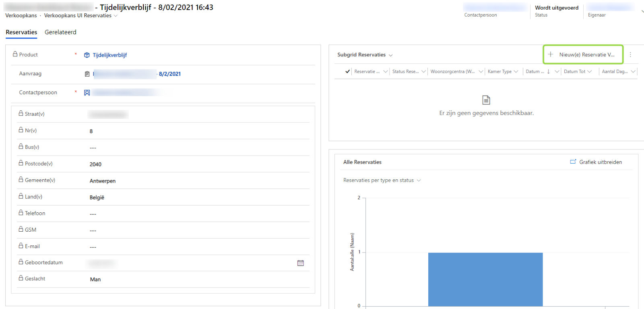Open the Reservaties per type en status dropdown
This screenshot has height=309, width=644.
pyautogui.click(x=419, y=180)
